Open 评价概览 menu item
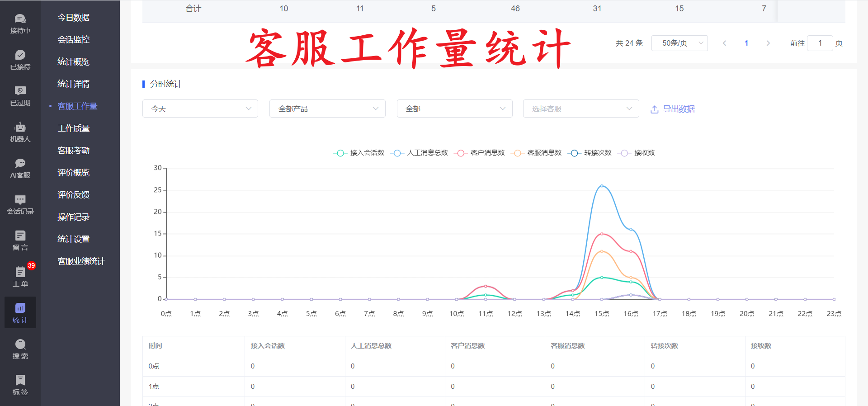Image resolution: width=868 pixels, height=406 pixels. click(x=74, y=173)
